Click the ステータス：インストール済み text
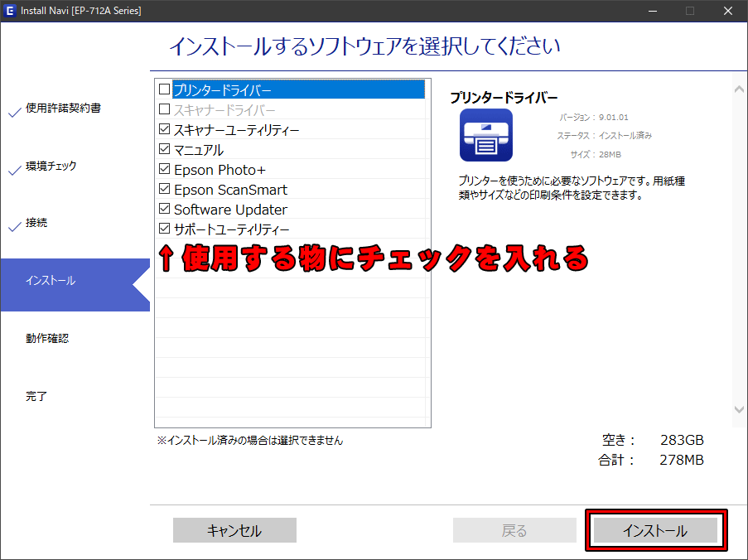748x560 pixels. pos(605,136)
